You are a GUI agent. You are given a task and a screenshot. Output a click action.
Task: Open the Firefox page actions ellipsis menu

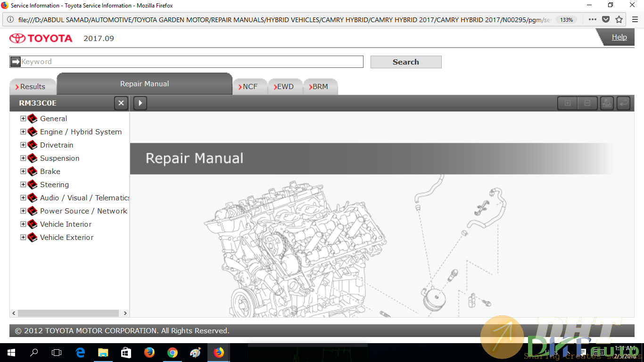tap(593, 20)
